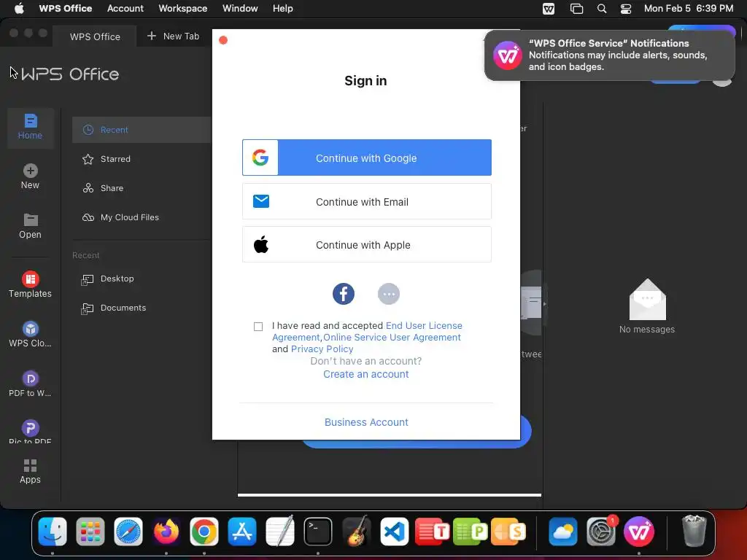
Task: Open Spotlight search in menu bar
Action: pyautogui.click(x=602, y=9)
